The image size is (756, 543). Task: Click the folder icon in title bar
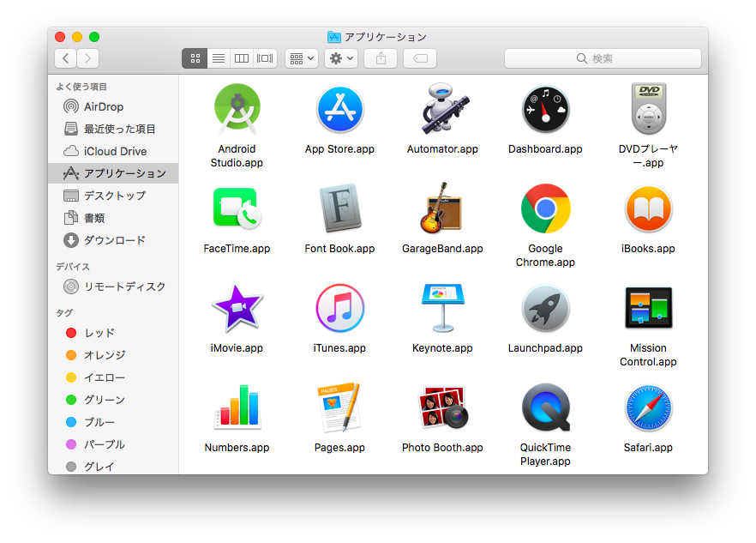[333, 37]
